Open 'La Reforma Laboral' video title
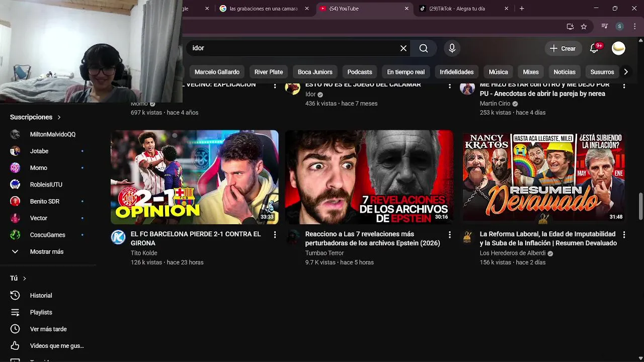This screenshot has width=644, height=362. (548, 238)
